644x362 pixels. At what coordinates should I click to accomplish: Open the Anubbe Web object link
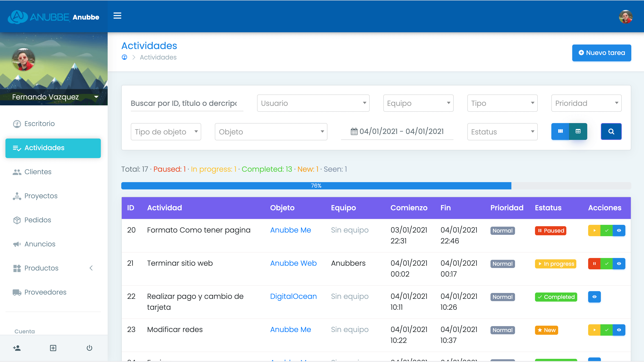(293, 263)
